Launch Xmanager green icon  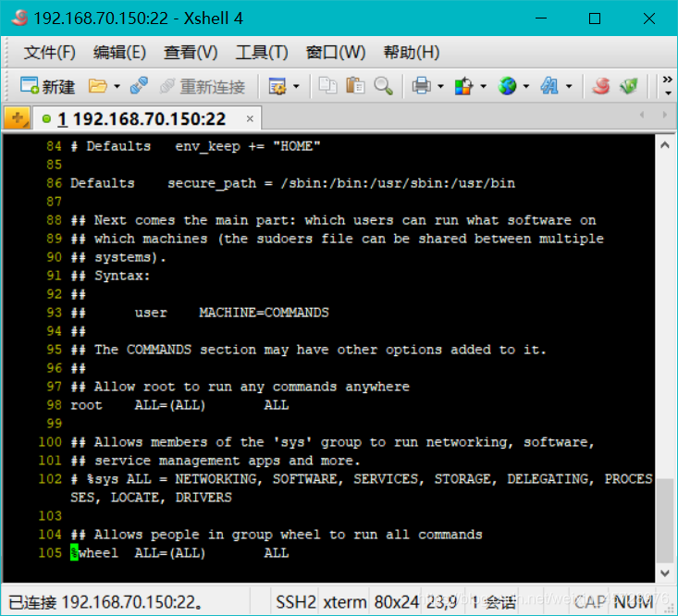coord(629,86)
